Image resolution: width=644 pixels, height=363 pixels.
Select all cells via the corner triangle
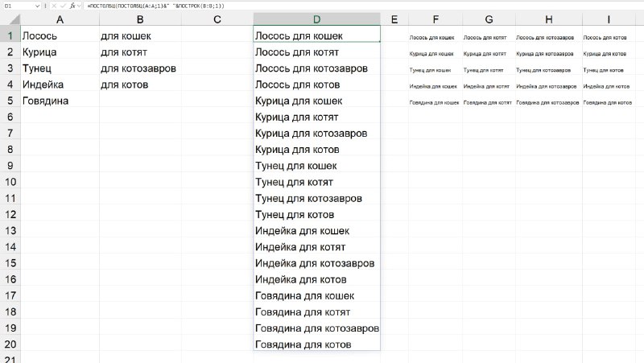tap(14, 19)
